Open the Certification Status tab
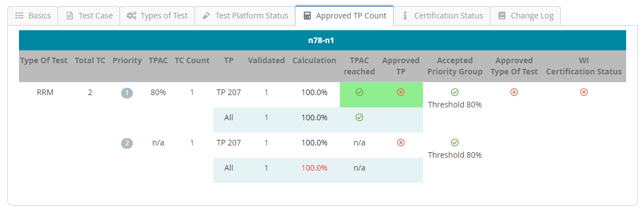This screenshot has height=212, width=644. coord(442,16)
